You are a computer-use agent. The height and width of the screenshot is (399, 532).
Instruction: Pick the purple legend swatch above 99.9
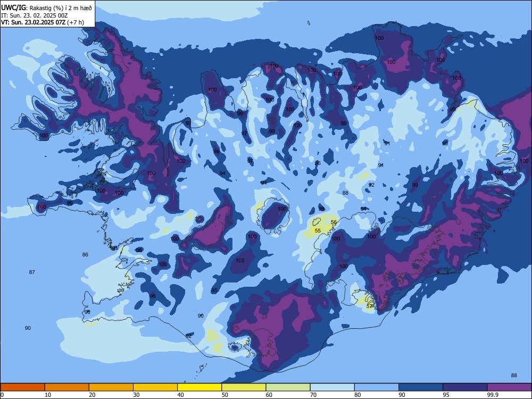pos(509,387)
